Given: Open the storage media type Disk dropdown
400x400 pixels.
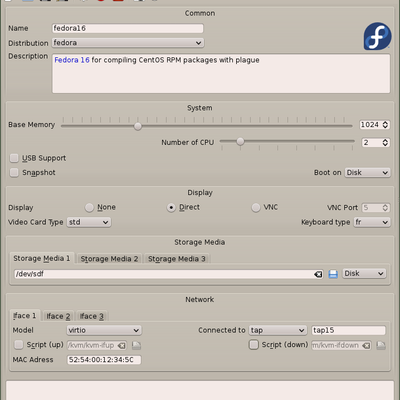Looking at the screenshot, I should coord(364,273).
